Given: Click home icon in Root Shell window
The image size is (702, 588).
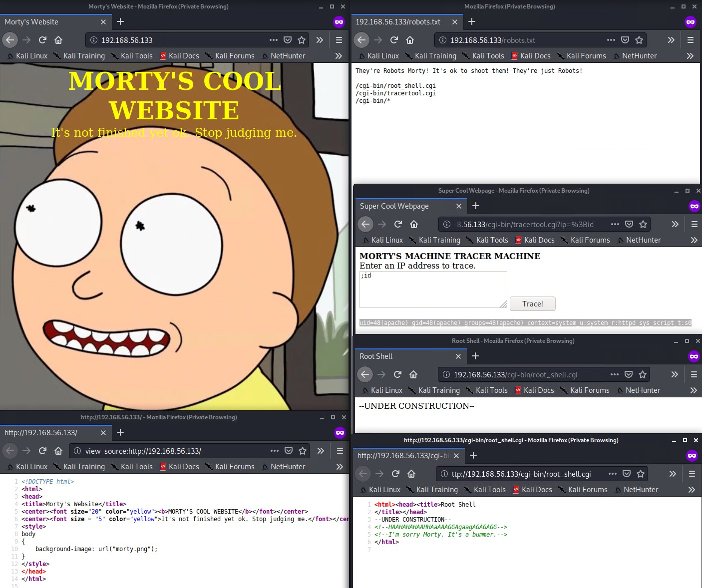Looking at the screenshot, I should pos(413,374).
